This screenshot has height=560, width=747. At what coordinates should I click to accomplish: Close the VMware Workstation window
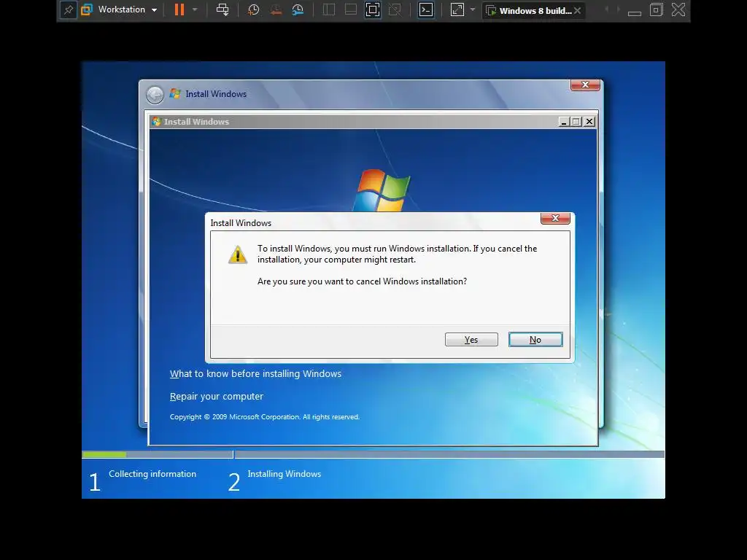[x=678, y=9]
